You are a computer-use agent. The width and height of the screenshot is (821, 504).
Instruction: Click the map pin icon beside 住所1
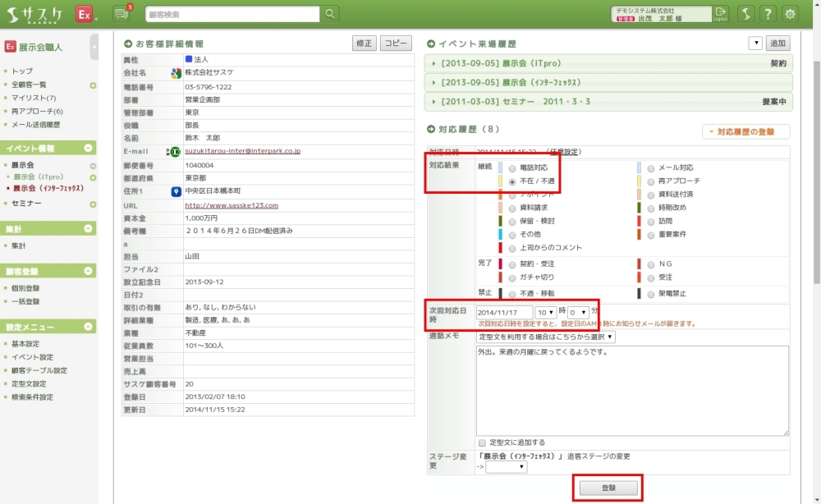(176, 191)
